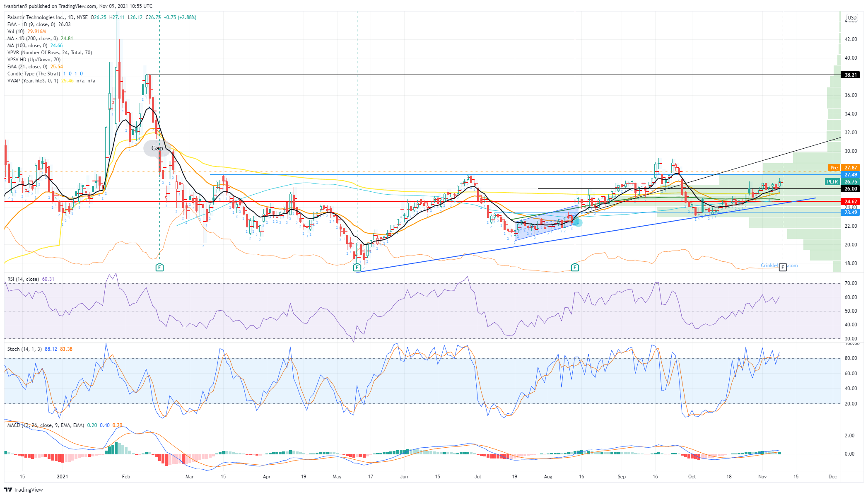
Task: Click the Palantir Technologies Inc. symbol title
Action: 36,17
